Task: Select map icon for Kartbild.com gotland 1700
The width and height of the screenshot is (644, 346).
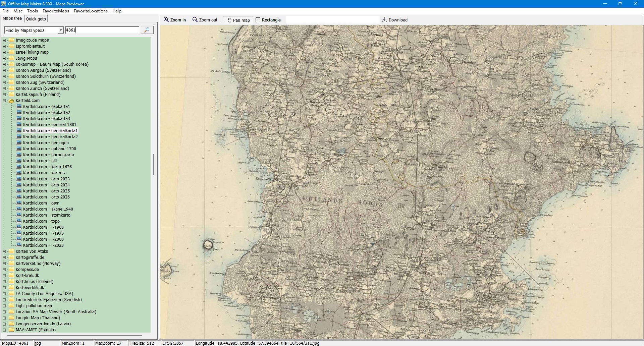Action: [19, 149]
